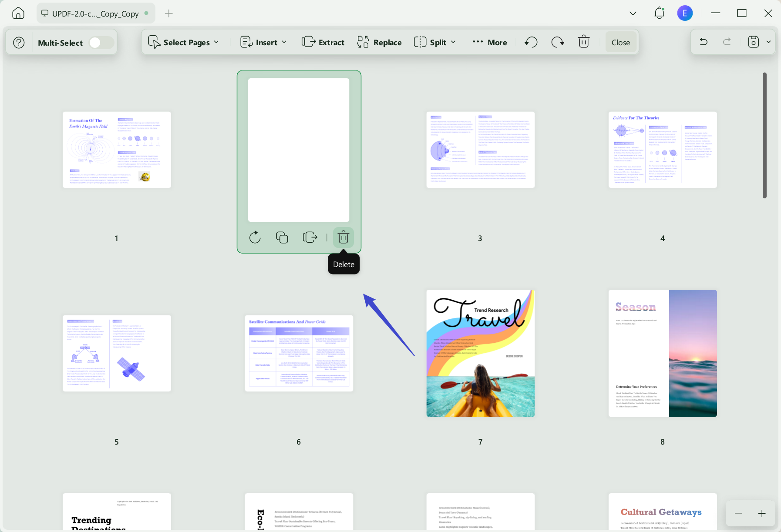
Task: Maximize the UPDF window
Action: point(742,13)
